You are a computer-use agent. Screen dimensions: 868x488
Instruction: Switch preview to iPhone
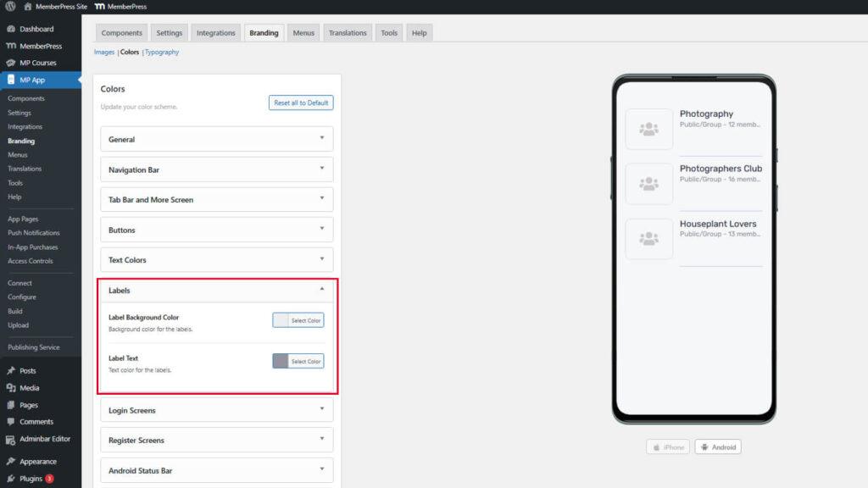667,447
